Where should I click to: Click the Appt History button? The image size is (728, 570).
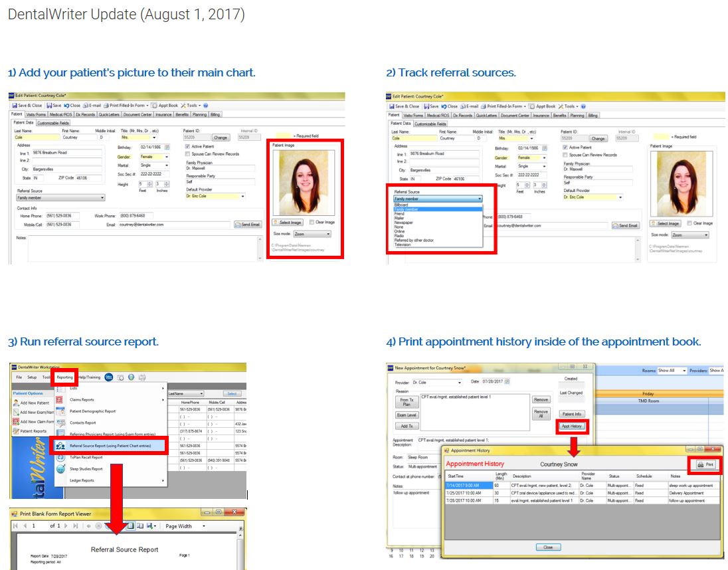(x=571, y=426)
